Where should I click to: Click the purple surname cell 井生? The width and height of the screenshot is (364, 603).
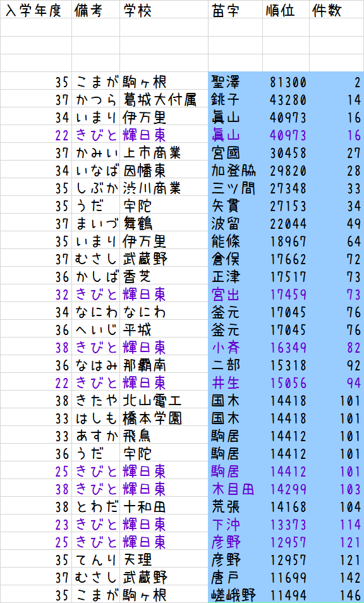(236, 382)
